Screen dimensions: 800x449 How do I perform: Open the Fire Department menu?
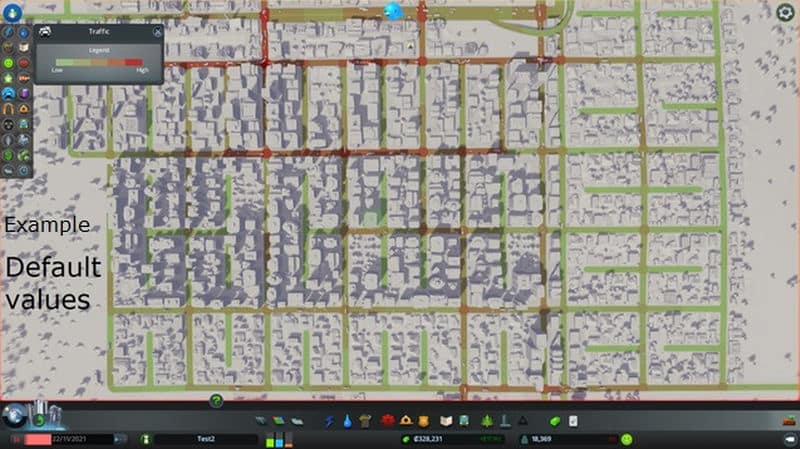[x=404, y=421]
